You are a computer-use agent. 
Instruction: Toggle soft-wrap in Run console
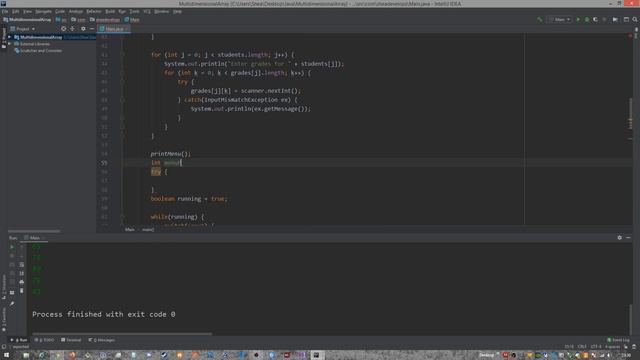[22, 264]
